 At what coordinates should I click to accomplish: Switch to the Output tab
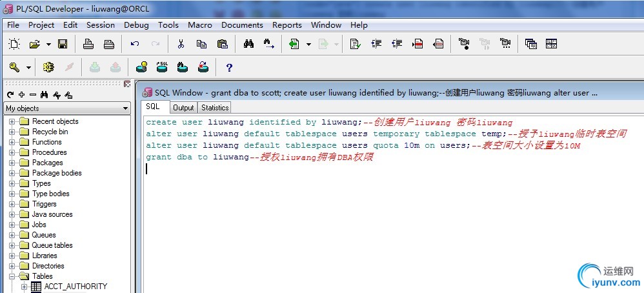pos(183,108)
